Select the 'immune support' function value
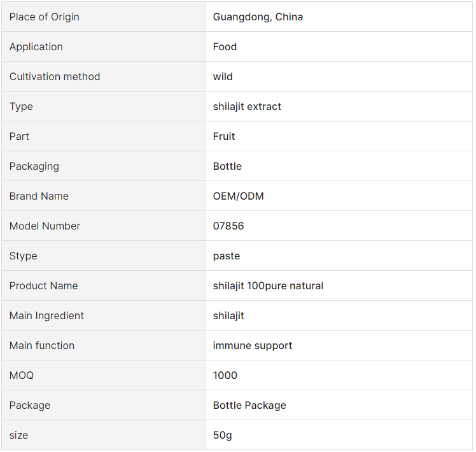Image resolution: width=476 pixels, height=452 pixels. coord(253,346)
